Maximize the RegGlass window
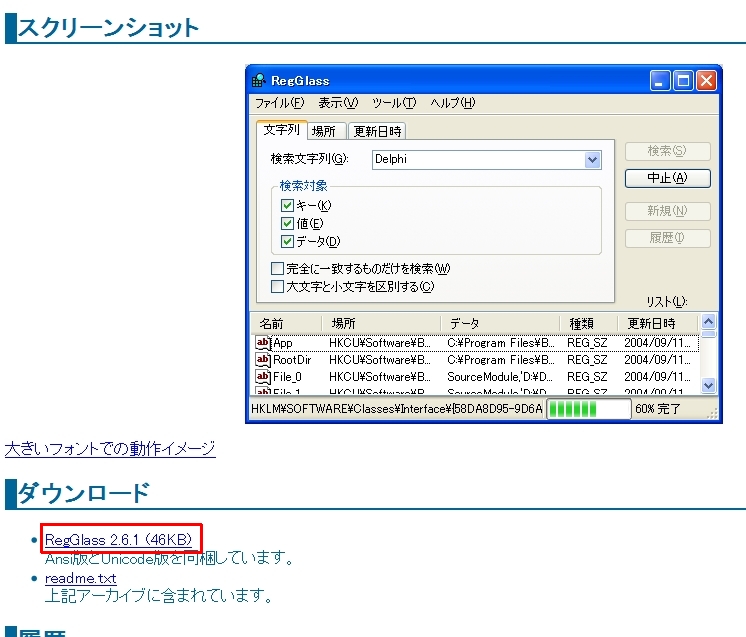Viewport: 746px width, 637px height. coord(683,81)
